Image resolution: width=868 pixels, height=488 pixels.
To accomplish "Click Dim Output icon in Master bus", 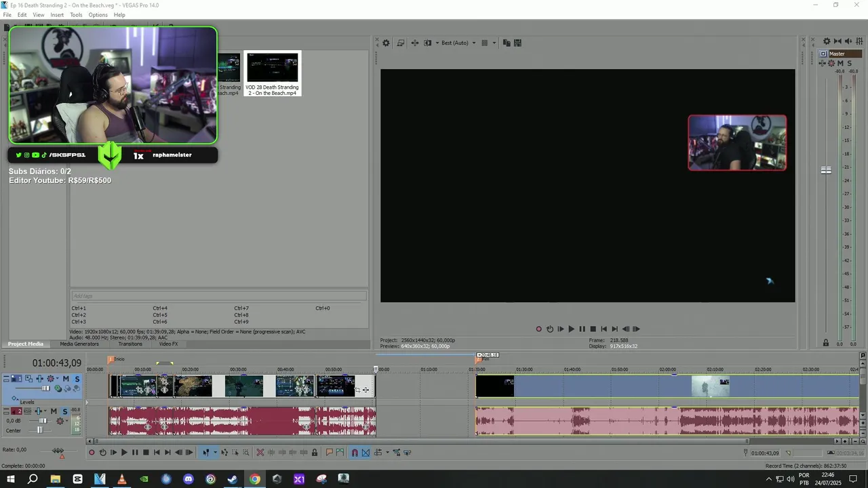I will click(x=848, y=41).
